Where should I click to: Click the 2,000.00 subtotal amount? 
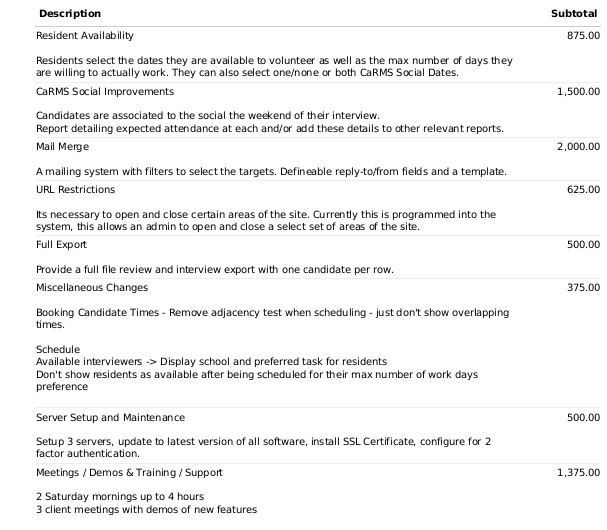(x=578, y=147)
